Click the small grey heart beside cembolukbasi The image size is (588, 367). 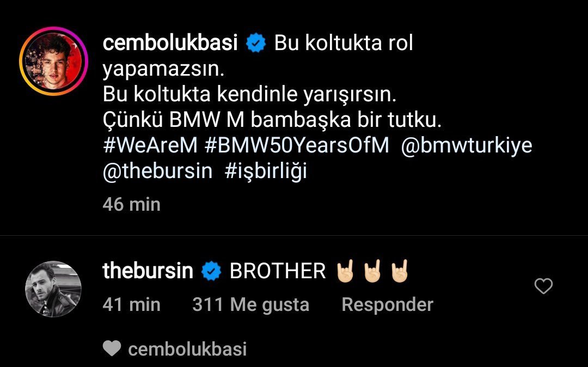(x=112, y=348)
